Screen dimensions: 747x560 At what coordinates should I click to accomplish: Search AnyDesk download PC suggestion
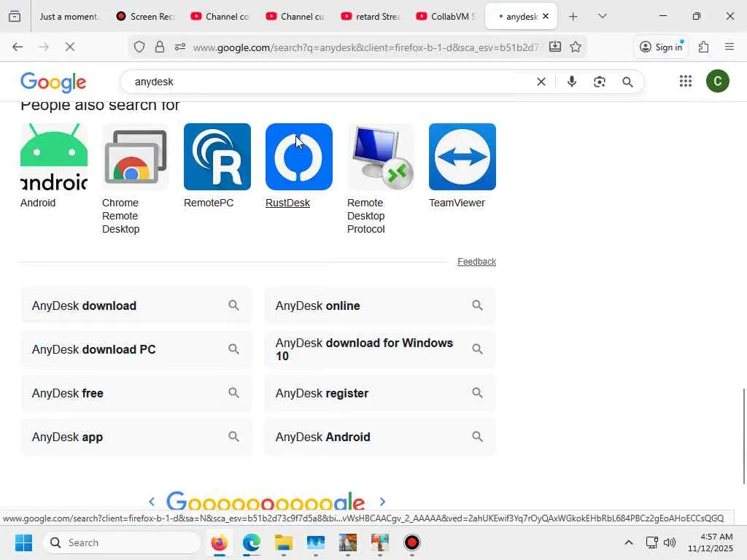[136, 349]
